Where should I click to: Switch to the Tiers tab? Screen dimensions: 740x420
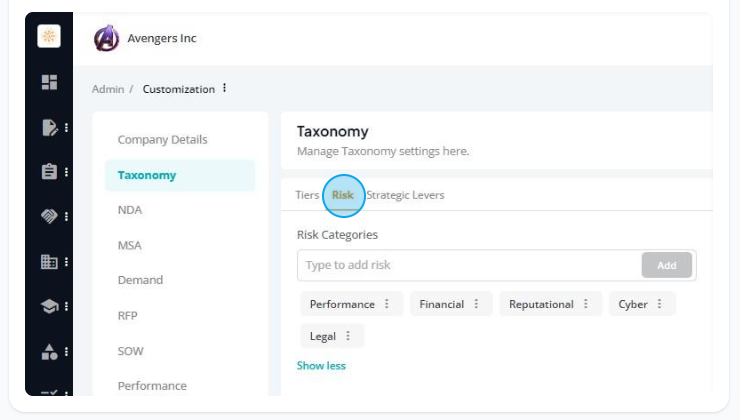point(307,195)
